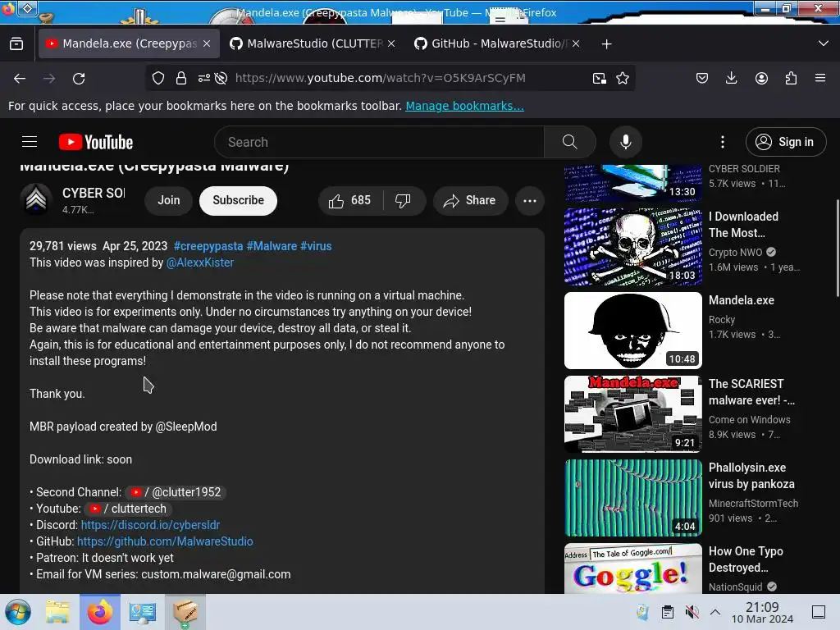Open Windows Start menu orb
840x630 pixels.
[18, 612]
